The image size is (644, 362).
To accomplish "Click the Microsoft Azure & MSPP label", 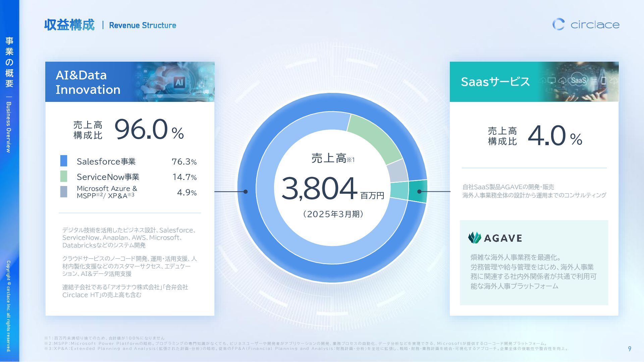I will click(107, 192).
